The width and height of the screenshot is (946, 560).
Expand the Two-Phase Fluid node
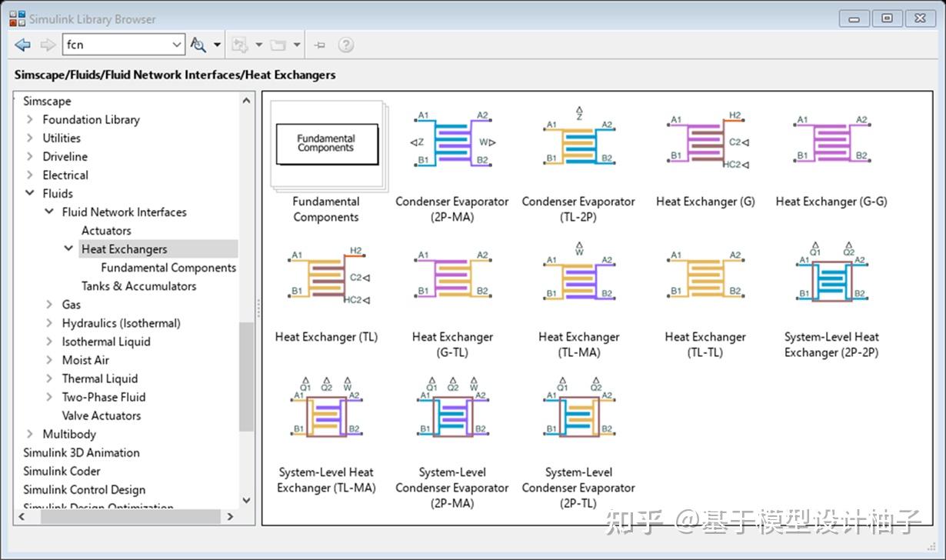49,397
